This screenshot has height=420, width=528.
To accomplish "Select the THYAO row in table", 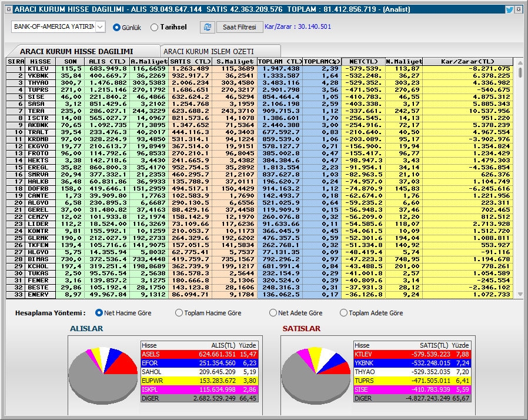I will (260, 83).
